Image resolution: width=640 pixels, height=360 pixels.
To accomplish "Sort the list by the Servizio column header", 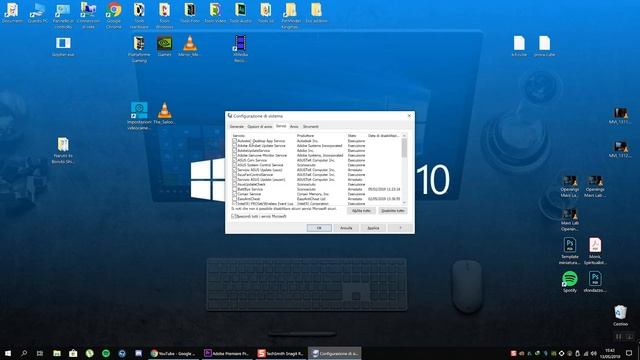I will pyautogui.click(x=263, y=136).
